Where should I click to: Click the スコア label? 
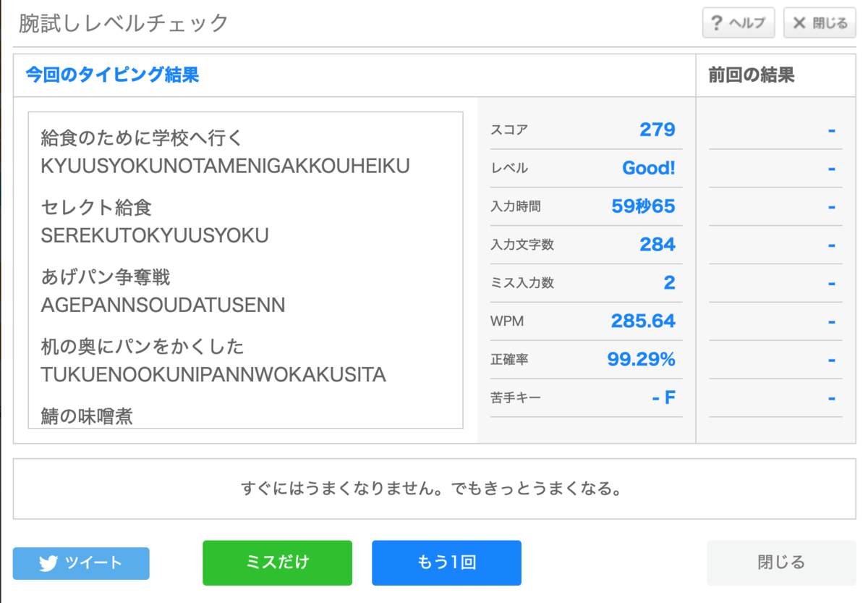[x=509, y=130]
